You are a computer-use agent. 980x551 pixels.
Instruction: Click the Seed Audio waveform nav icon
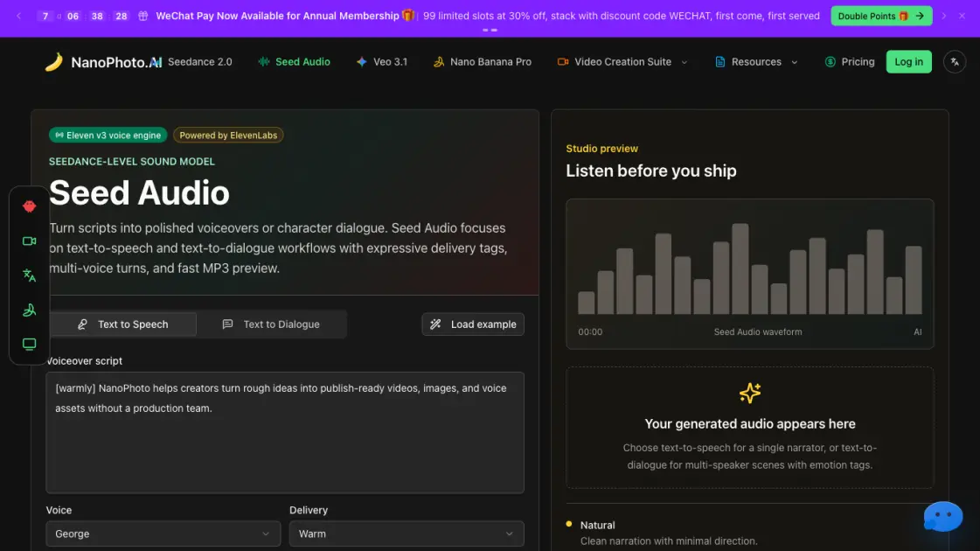coord(264,62)
